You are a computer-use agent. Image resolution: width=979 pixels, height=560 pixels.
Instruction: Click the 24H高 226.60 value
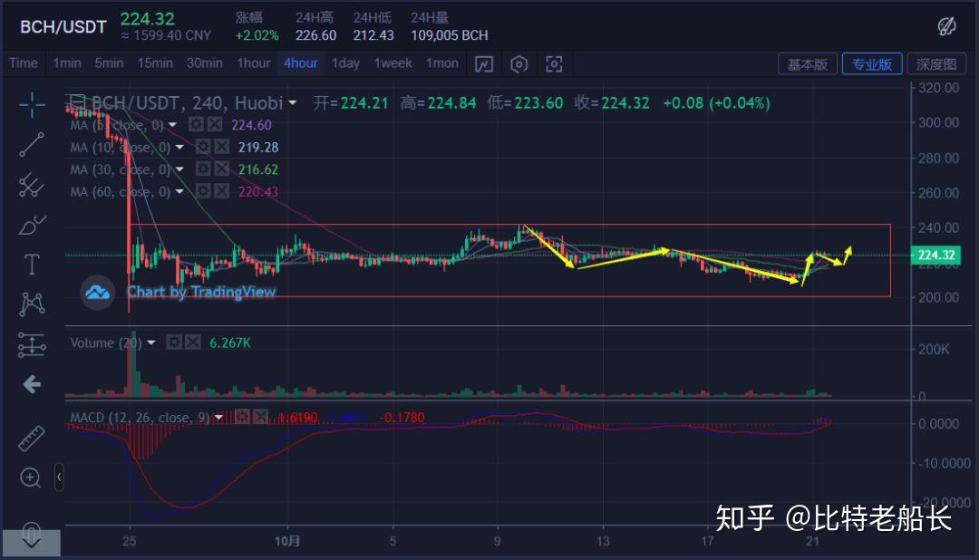pos(316,35)
